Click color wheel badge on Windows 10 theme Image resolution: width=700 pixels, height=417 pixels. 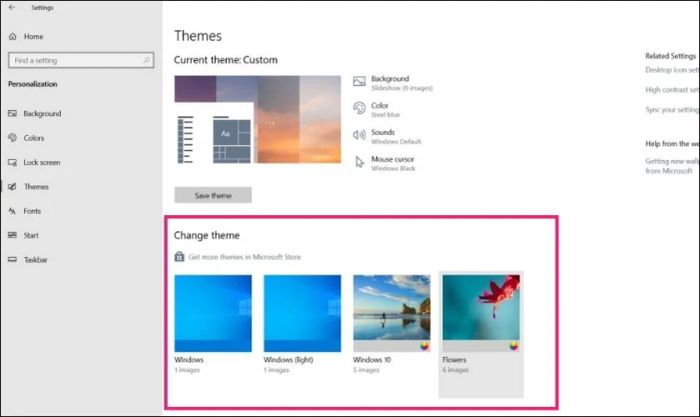[425, 346]
